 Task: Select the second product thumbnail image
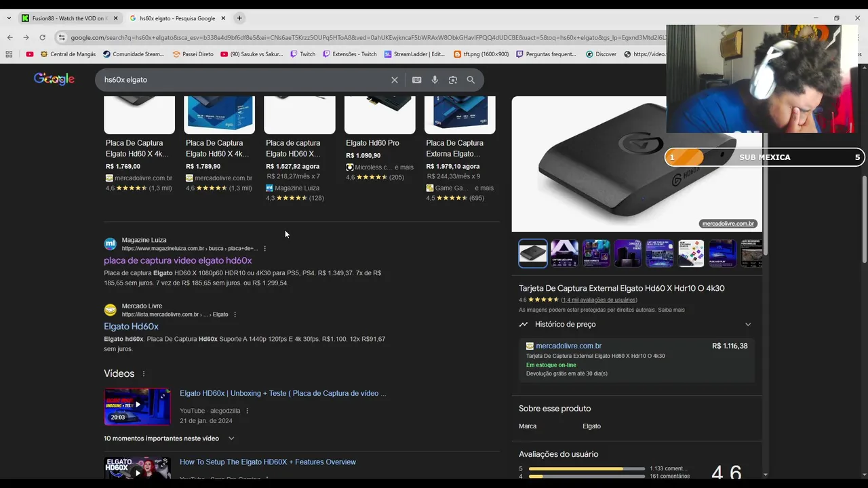coord(564,253)
